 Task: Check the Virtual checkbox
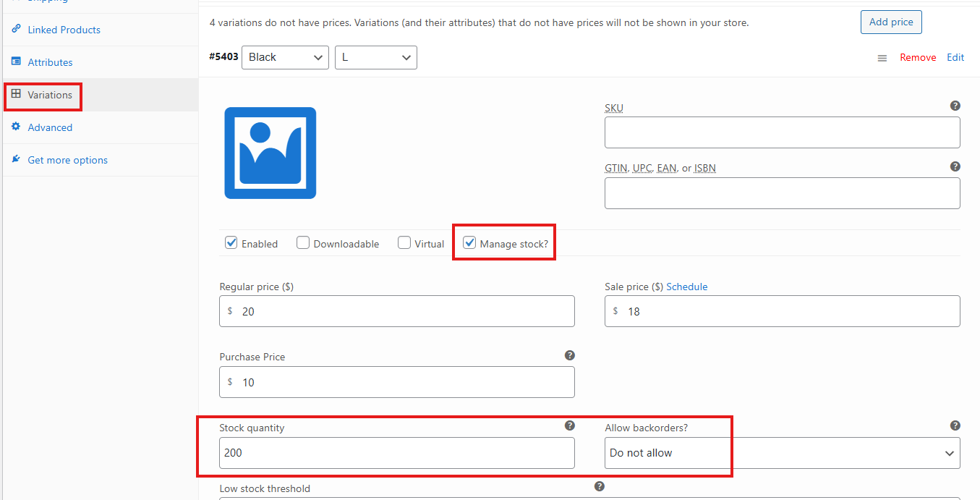pyautogui.click(x=404, y=243)
